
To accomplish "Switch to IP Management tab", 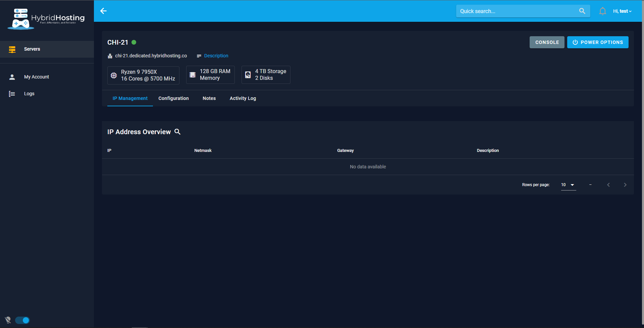I will point(130,98).
